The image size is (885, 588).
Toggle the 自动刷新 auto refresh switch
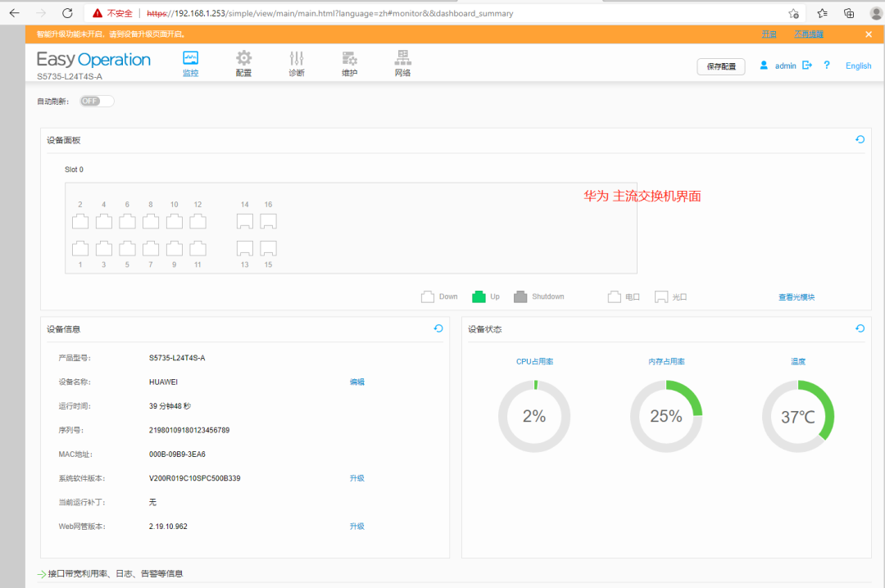97,101
